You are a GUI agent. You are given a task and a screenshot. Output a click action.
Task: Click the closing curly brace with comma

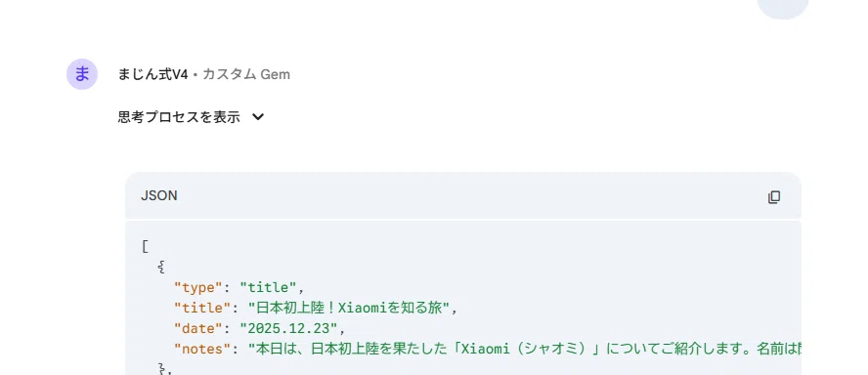pyautogui.click(x=165, y=369)
